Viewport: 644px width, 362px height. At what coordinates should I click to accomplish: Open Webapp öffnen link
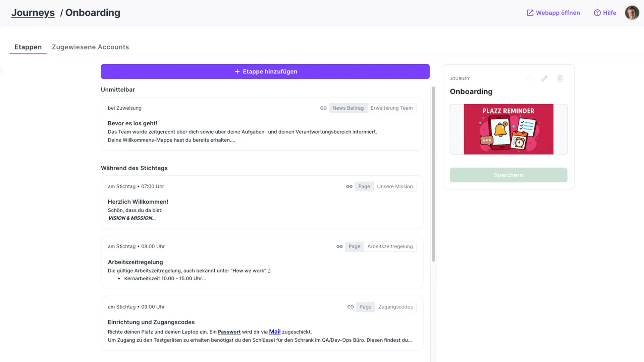pos(553,13)
